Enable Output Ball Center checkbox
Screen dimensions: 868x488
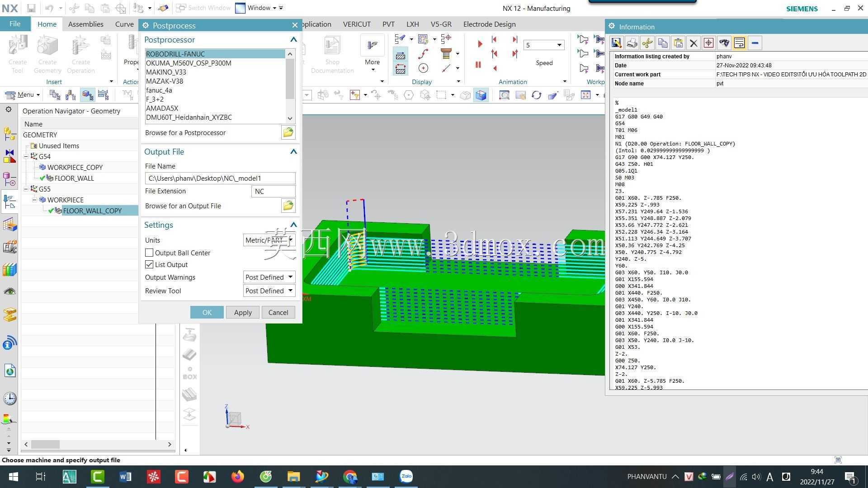pyautogui.click(x=149, y=253)
